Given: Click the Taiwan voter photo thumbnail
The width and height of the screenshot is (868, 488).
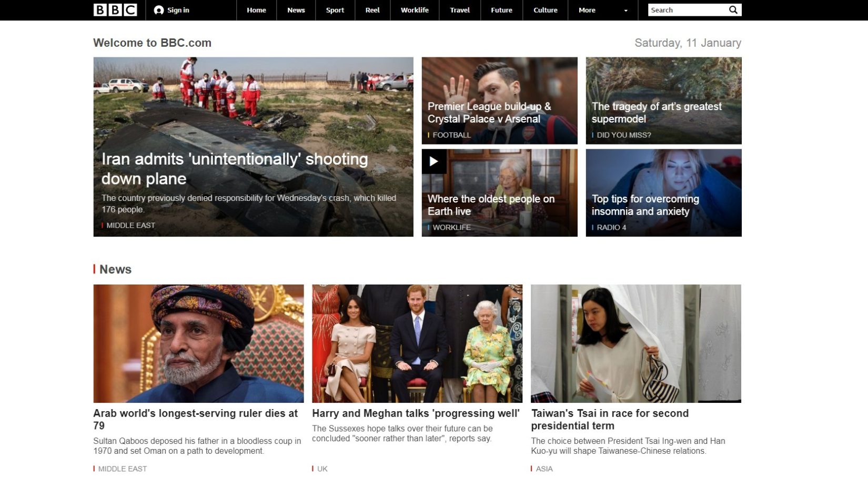Looking at the screenshot, I should click(x=636, y=343).
